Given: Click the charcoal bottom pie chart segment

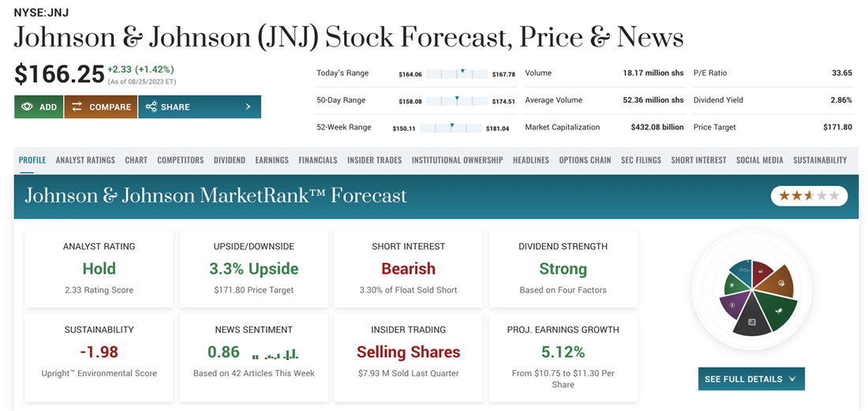Looking at the screenshot, I should [x=751, y=321].
